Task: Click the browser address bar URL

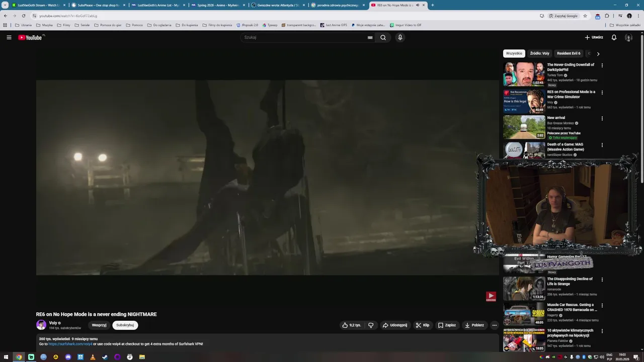Action: (x=68, y=16)
